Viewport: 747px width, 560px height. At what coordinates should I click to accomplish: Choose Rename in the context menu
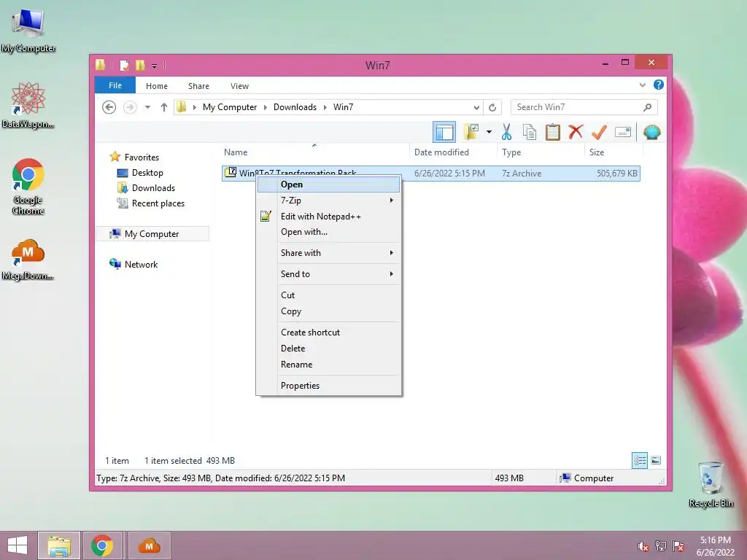tap(329, 365)
